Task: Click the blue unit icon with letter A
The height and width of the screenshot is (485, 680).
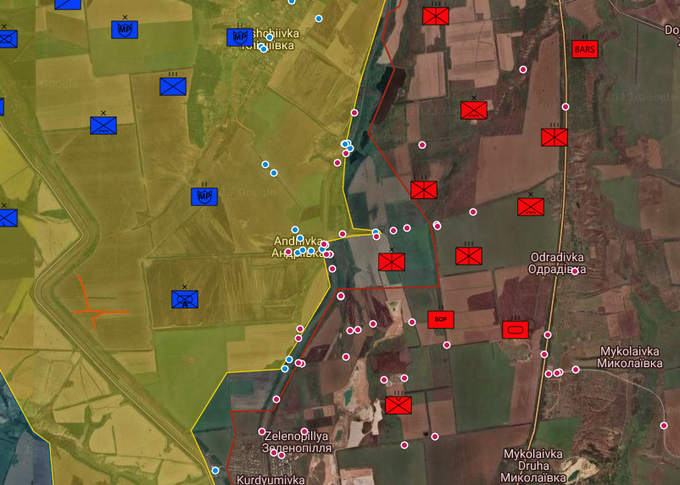Action: [x=185, y=299]
